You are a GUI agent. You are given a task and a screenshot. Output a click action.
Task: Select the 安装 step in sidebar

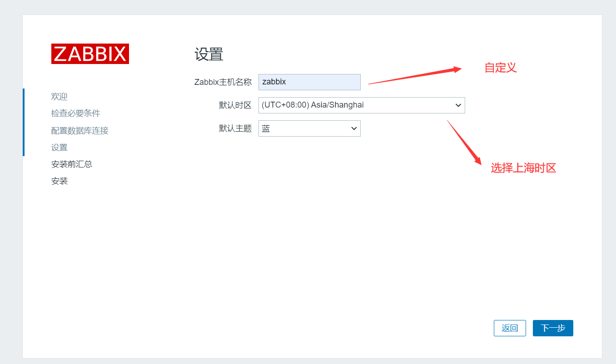pos(60,181)
